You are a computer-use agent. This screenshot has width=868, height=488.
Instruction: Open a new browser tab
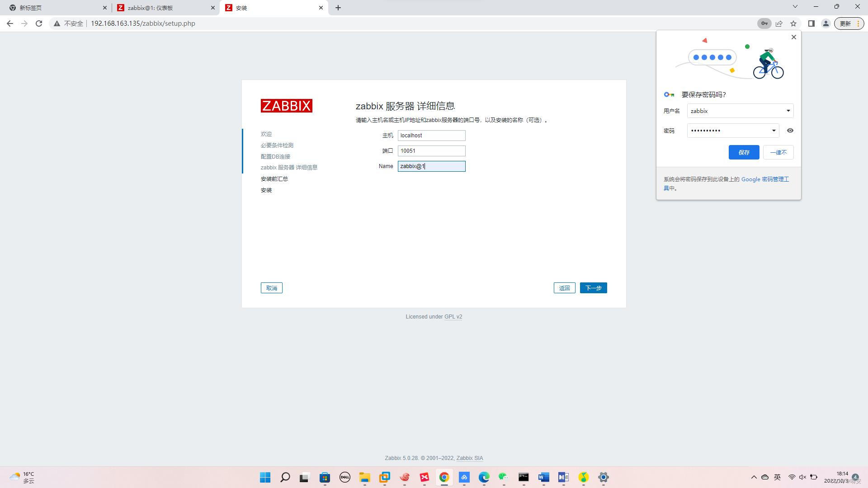pyautogui.click(x=338, y=8)
